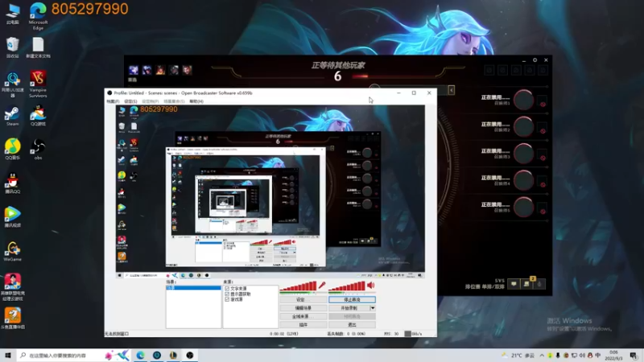The image size is (644, 362).
Task: Click the 设定 settings button in OBS
Action: 303,299
